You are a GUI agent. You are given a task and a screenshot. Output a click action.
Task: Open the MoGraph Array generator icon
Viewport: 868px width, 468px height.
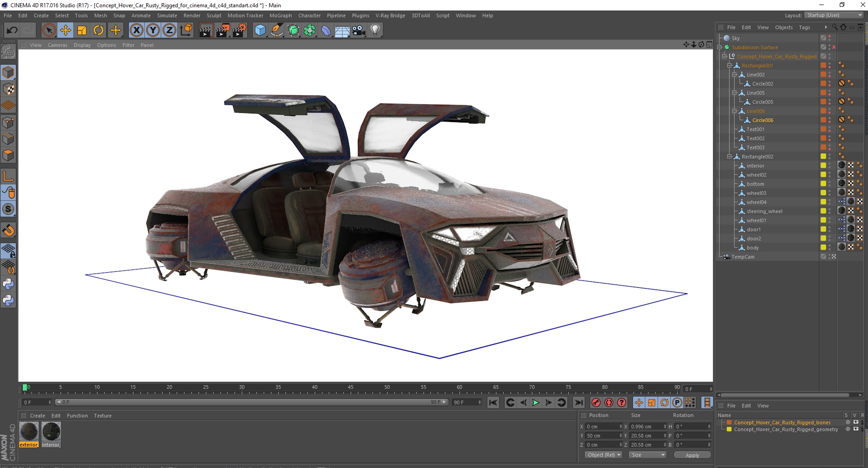(x=310, y=31)
